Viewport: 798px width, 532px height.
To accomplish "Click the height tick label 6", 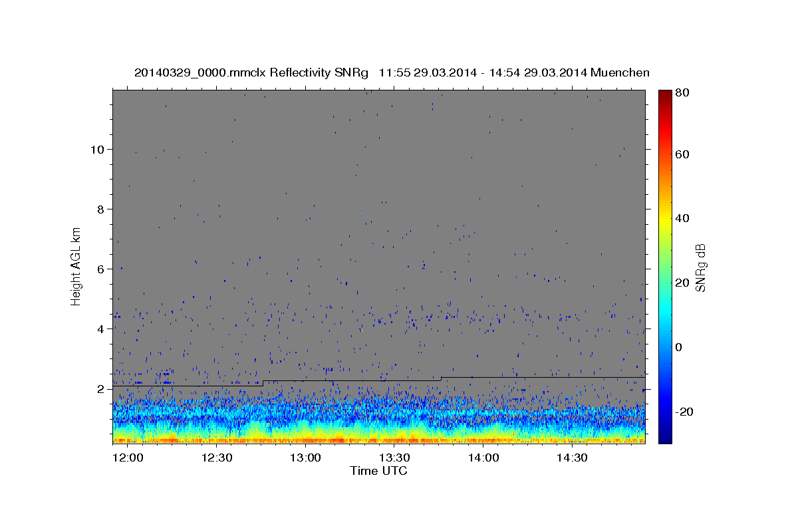I will (101, 269).
